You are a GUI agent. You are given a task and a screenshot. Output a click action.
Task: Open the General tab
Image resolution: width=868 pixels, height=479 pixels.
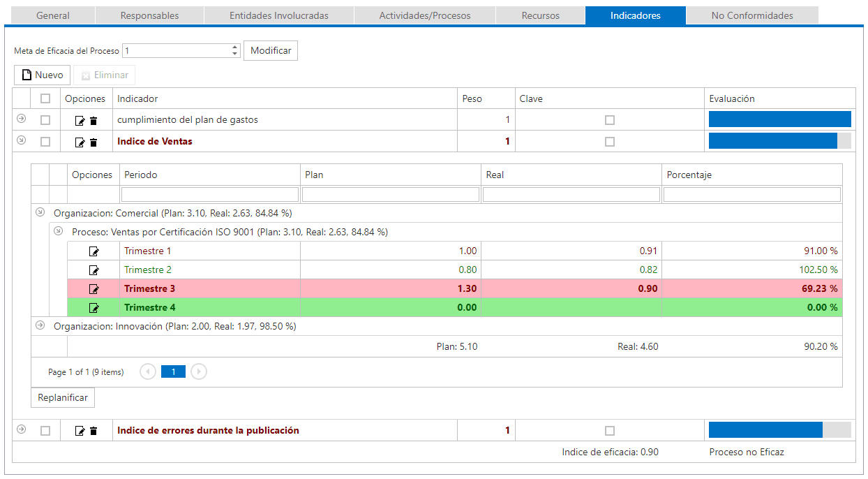coord(53,15)
